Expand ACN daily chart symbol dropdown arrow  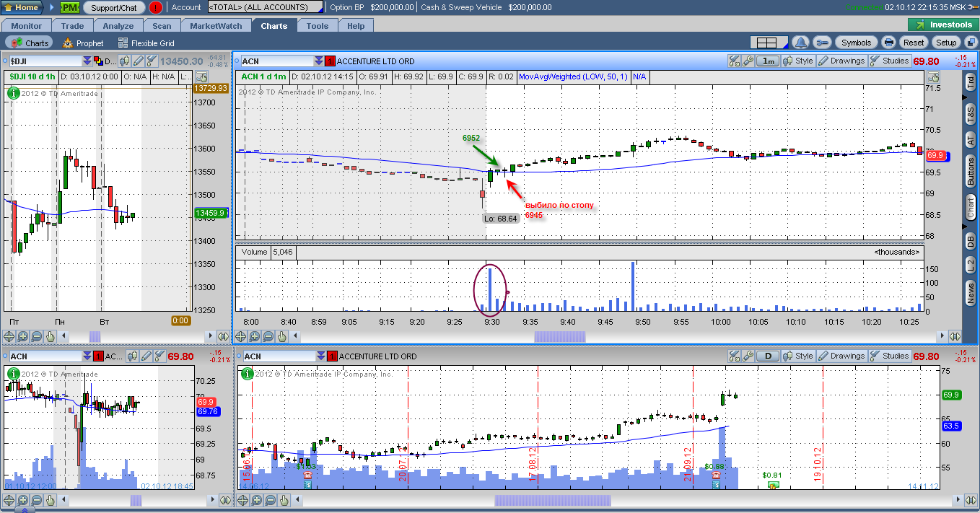coord(321,356)
